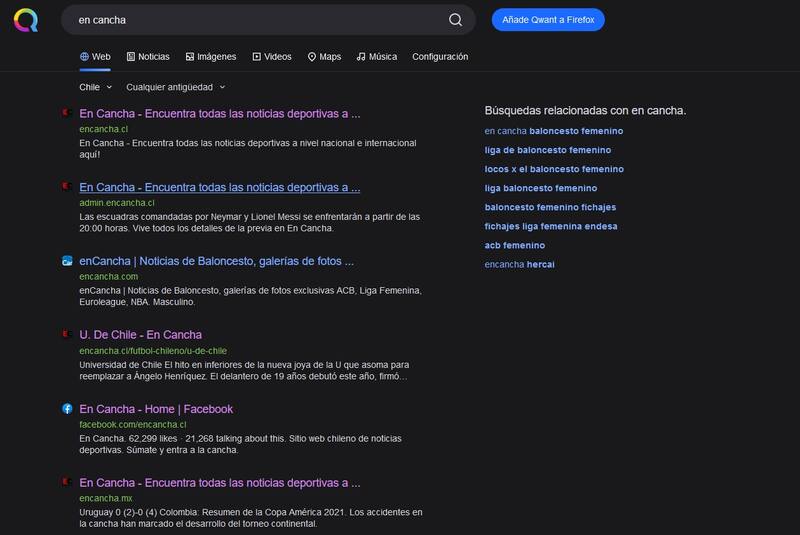800x535 pixels.
Task: Click the Qwant logo icon
Action: coord(26,20)
